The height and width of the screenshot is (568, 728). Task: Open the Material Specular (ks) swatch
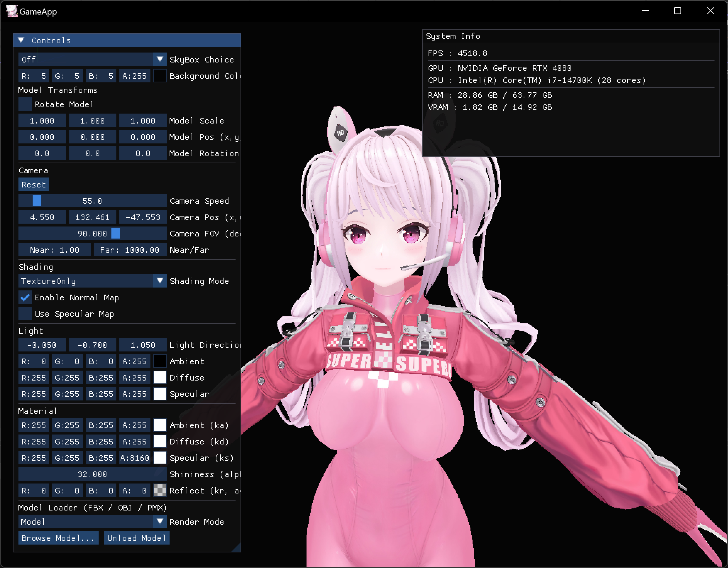coord(160,458)
